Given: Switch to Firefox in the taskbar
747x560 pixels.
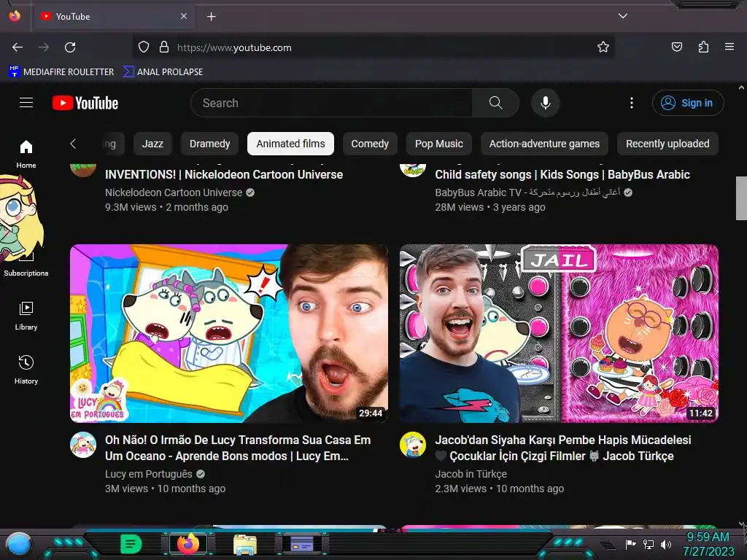Looking at the screenshot, I should tap(188, 544).
